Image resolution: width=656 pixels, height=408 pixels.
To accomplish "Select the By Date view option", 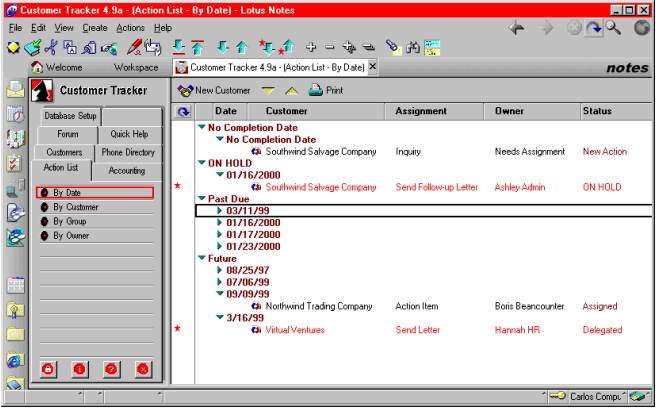I will (x=95, y=193).
